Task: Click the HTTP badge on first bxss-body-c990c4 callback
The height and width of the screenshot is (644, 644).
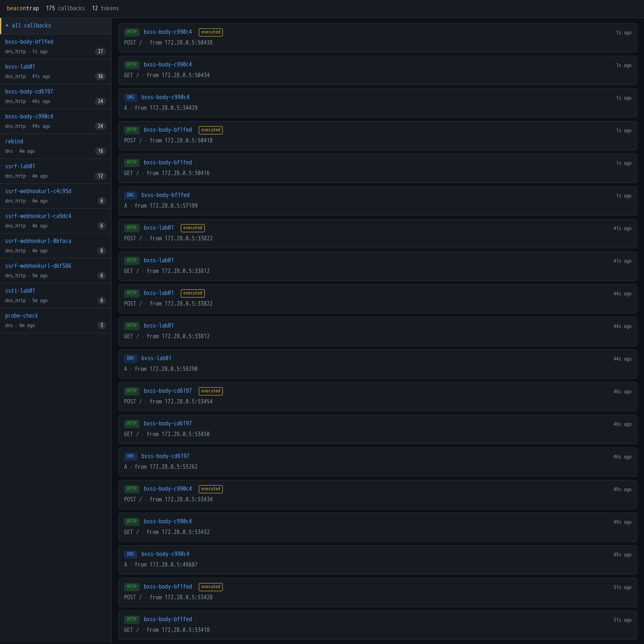Action: (x=132, y=32)
